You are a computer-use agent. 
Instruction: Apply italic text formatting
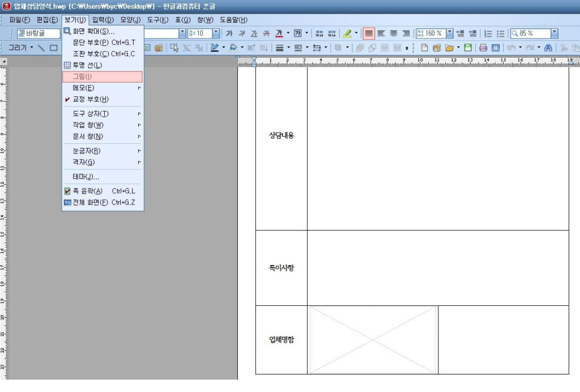click(242, 33)
